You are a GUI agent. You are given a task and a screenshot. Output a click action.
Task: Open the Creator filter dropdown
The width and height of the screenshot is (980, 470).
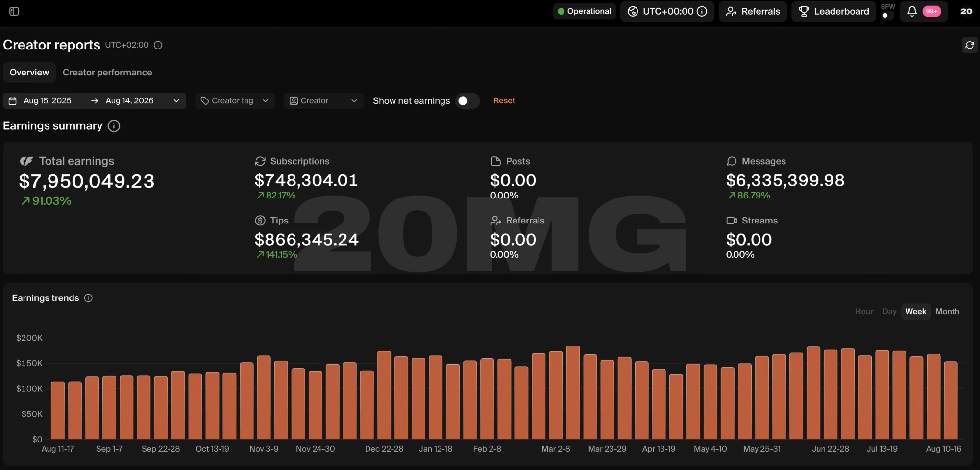(324, 101)
